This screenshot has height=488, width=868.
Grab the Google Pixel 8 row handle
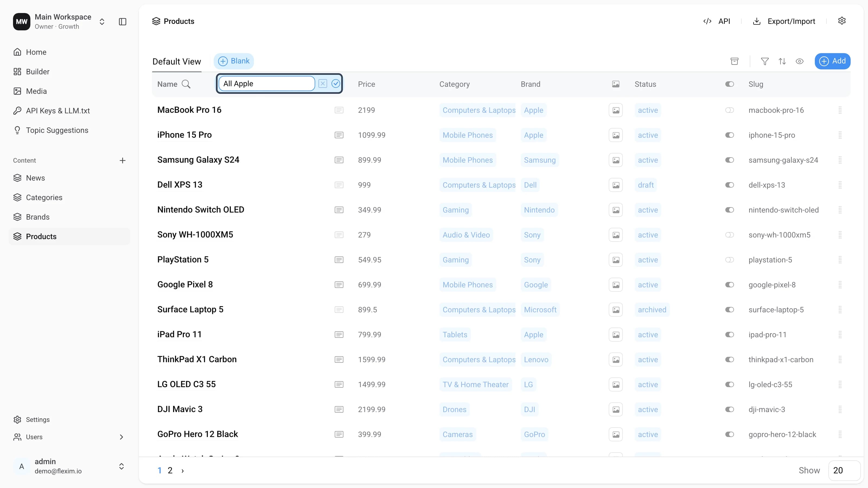click(x=840, y=285)
